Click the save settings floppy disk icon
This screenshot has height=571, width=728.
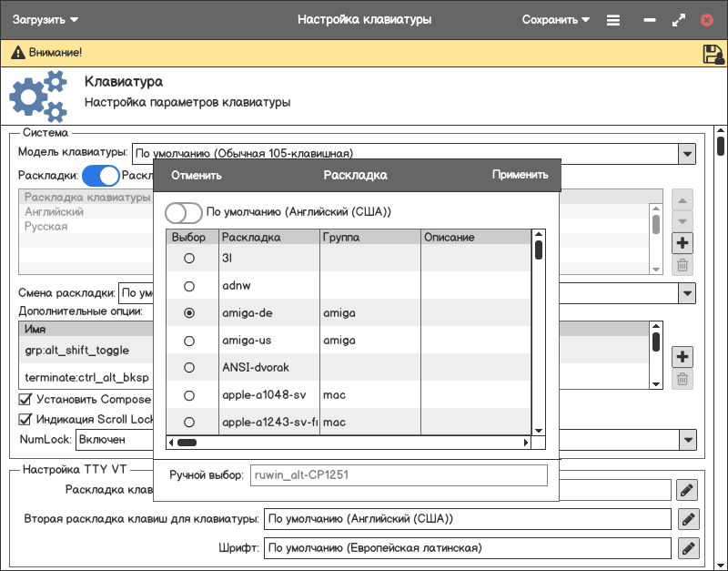point(713,54)
